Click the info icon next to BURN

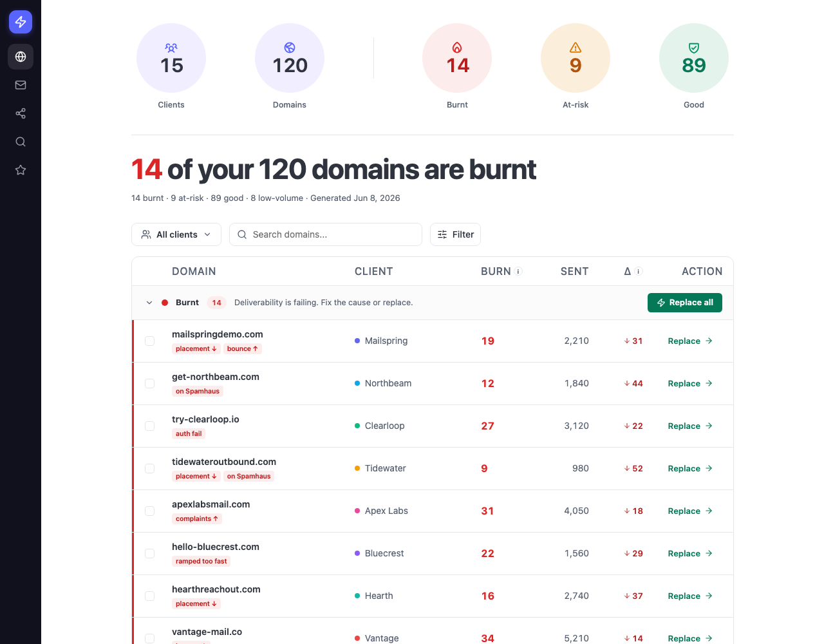click(518, 272)
